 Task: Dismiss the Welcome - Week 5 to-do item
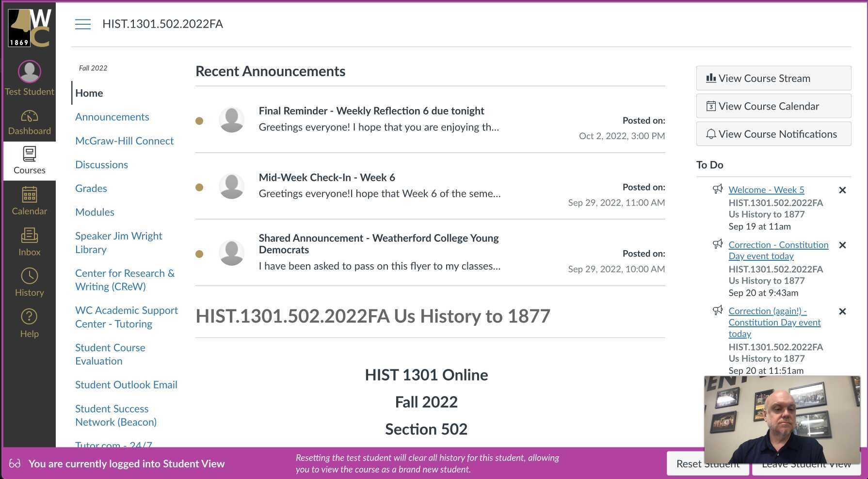tap(842, 190)
